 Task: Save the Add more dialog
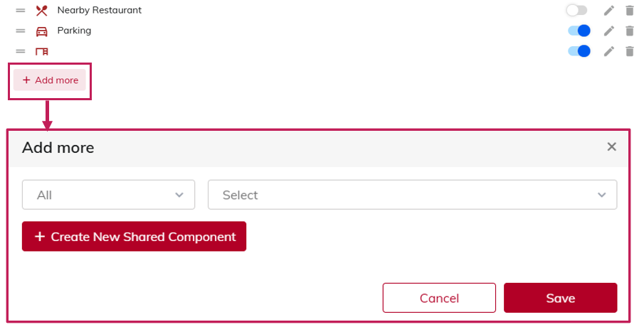pyautogui.click(x=560, y=298)
